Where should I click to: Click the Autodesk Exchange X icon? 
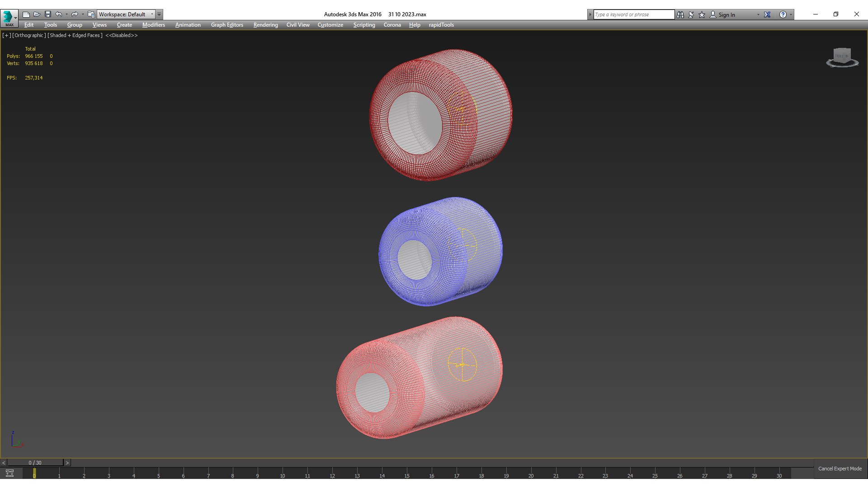[767, 14]
